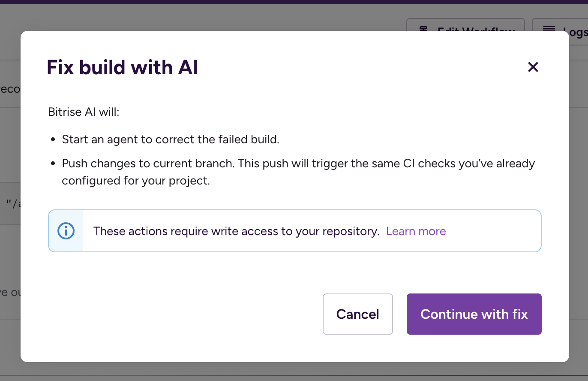Open the Learn more link
This screenshot has height=381, width=588.
[x=416, y=231]
